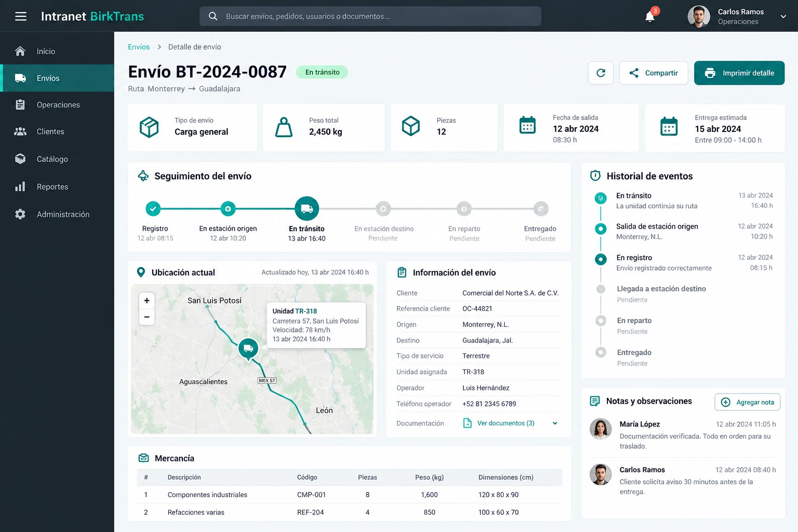This screenshot has width=798, height=532.
Task: Click the Entregado pending step marker
Action: (x=541, y=209)
